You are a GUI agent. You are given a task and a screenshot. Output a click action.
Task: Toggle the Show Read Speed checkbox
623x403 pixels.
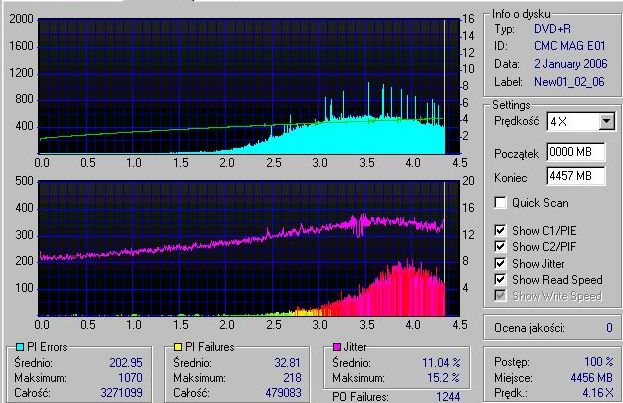pyautogui.click(x=500, y=280)
